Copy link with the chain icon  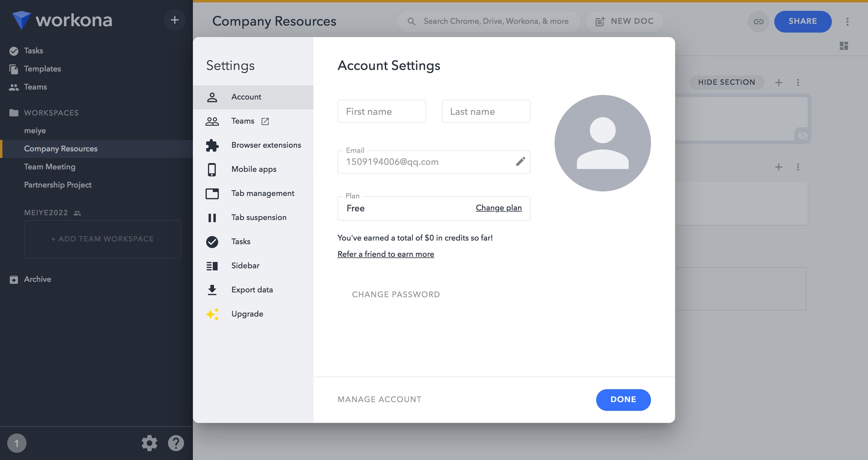[758, 22]
